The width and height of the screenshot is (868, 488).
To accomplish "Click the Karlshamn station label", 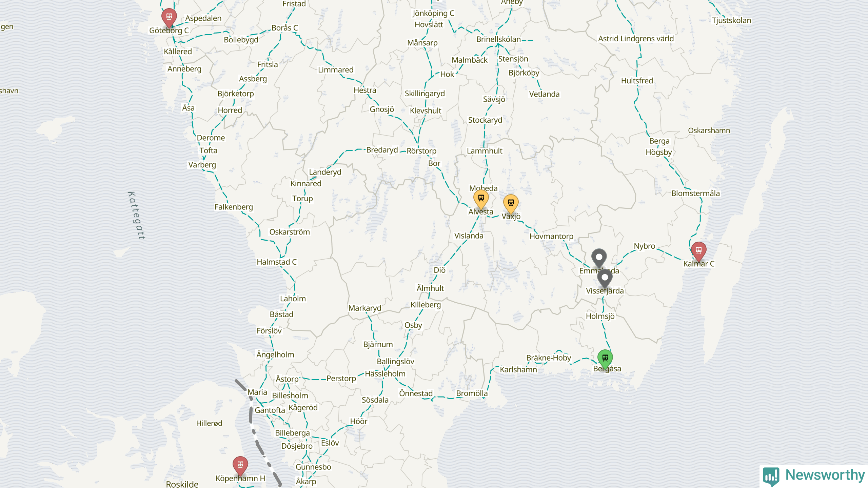I will click(x=518, y=370).
